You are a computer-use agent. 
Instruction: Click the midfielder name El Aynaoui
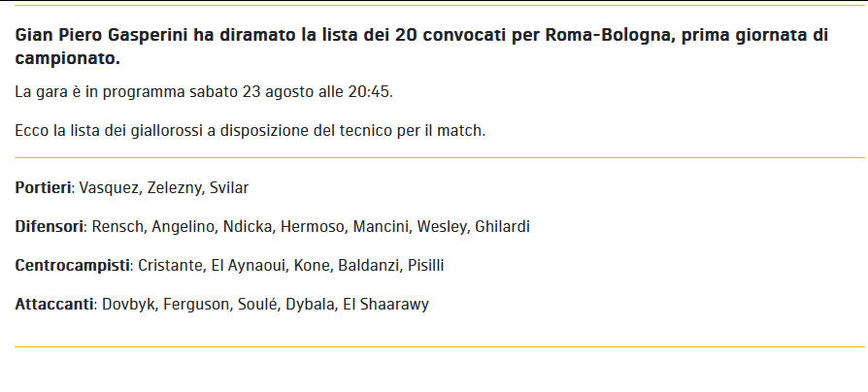[x=249, y=266]
